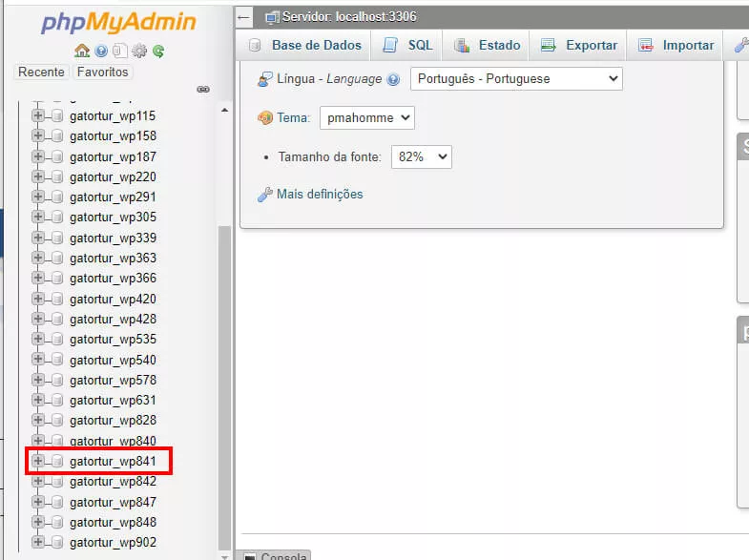
Task: Open the Tema theme dropdown
Action: pos(366,118)
